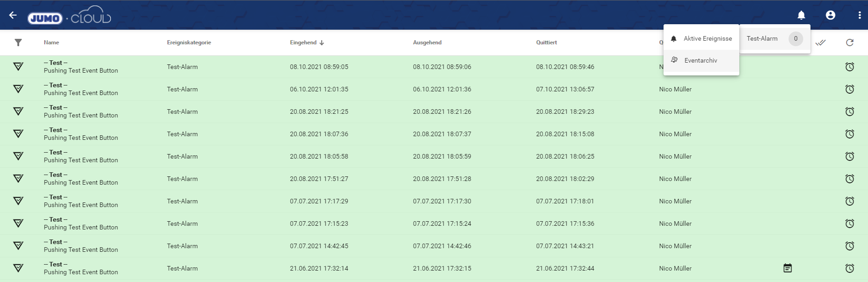Click alarm clock icon on 07.07.2021 14:42:45 row
Screen dimensions: 868x282
[x=849, y=246]
